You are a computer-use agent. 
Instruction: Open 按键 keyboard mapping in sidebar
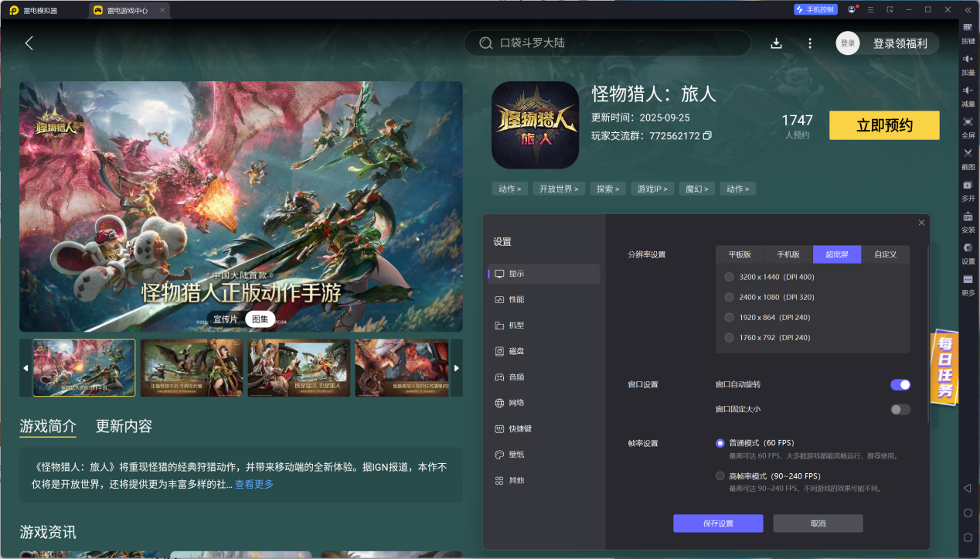(968, 32)
